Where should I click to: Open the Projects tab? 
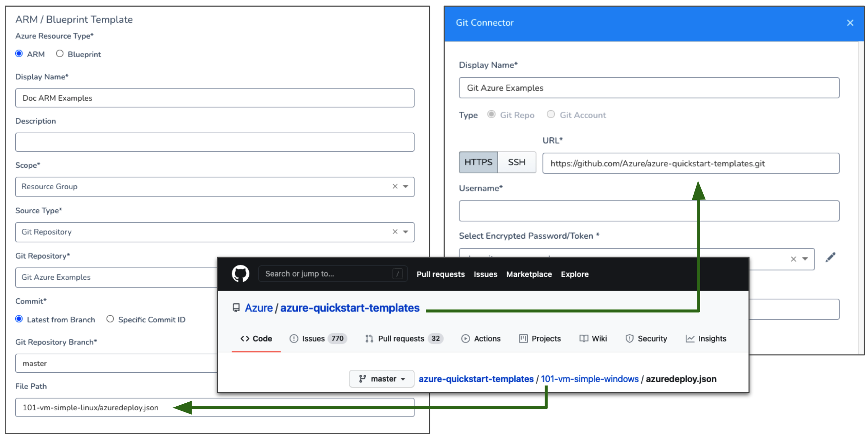540,339
